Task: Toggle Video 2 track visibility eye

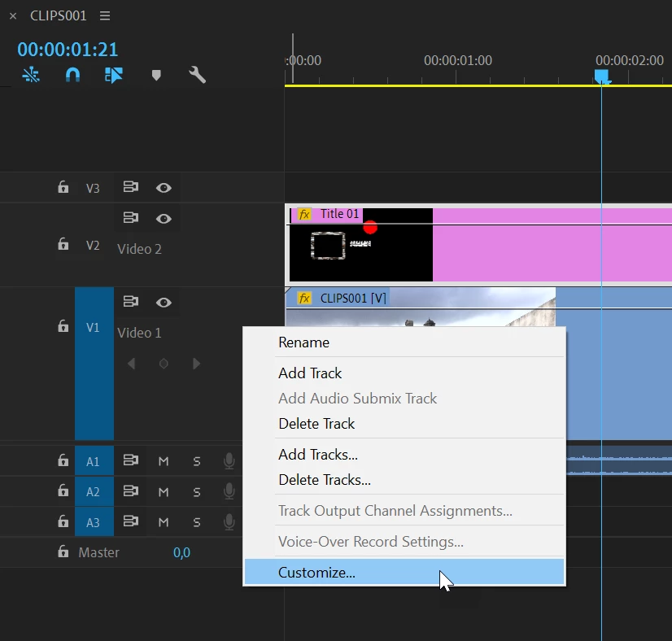Action: [x=164, y=219]
